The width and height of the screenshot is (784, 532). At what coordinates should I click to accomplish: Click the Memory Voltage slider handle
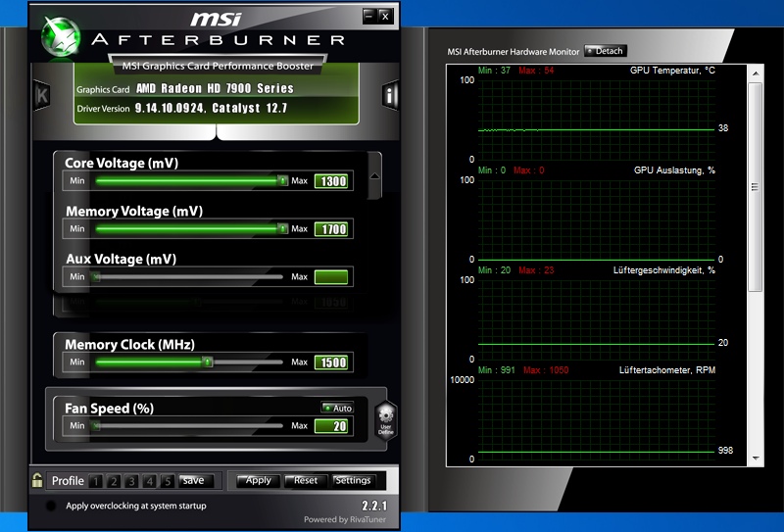(x=282, y=228)
